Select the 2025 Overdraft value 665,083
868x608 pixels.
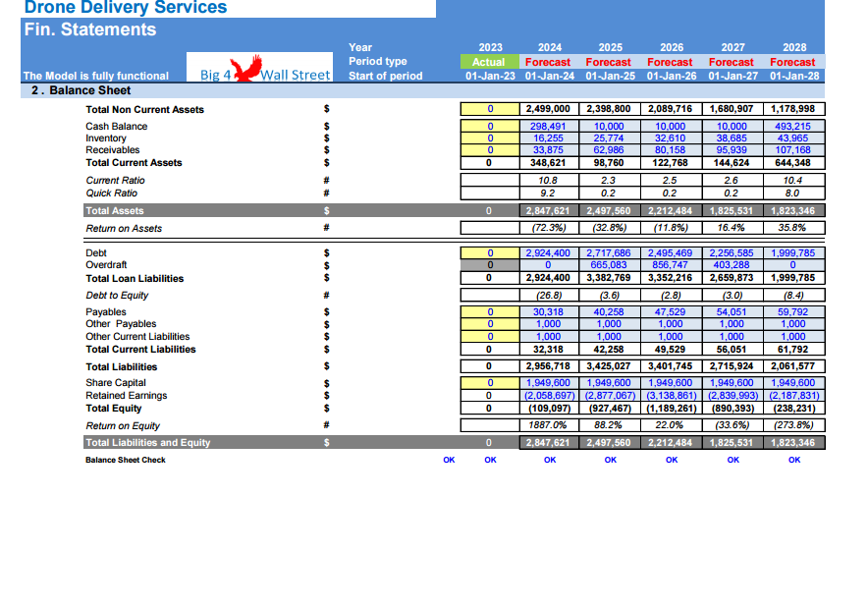(609, 265)
